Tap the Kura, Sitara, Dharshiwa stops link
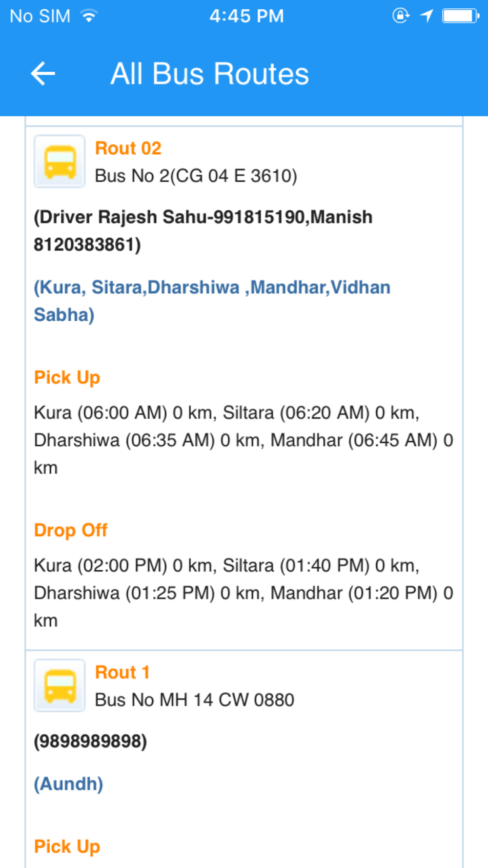This screenshot has width=488, height=868. (212, 301)
